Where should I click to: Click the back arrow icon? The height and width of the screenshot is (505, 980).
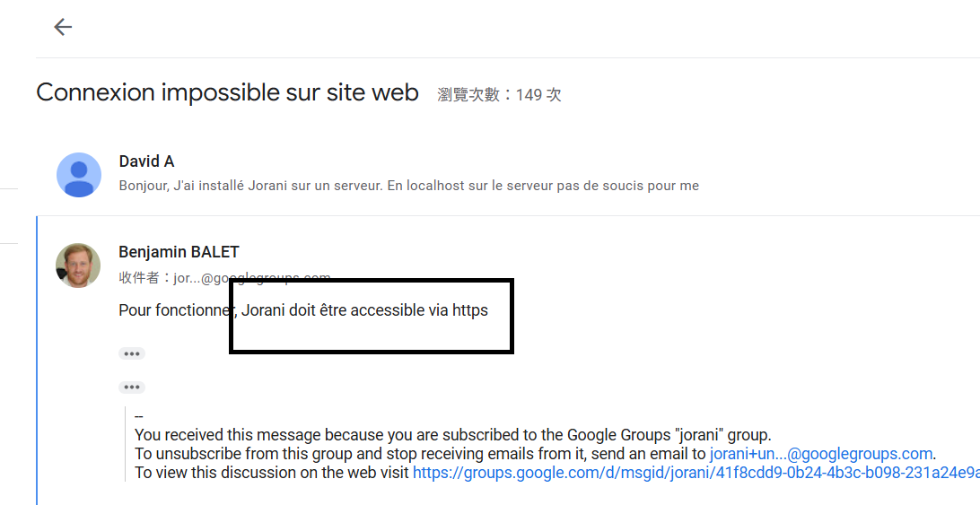[x=63, y=27]
